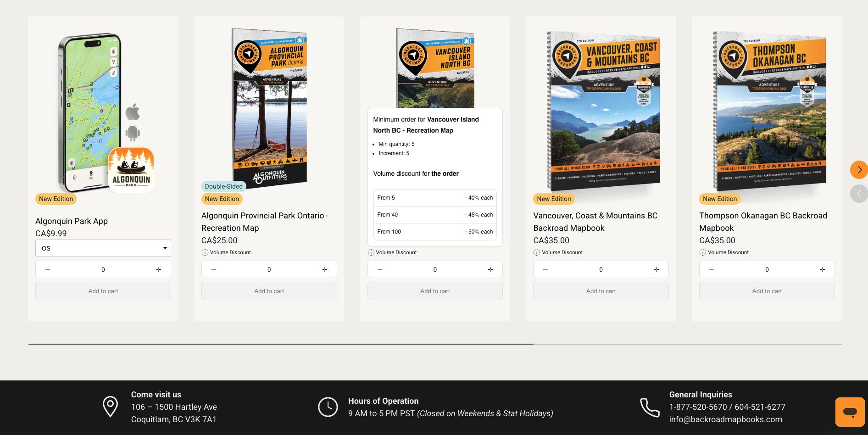This screenshot has width=868, height=435.
Task: Click quantity field for Thompson Okanagan Mapbook
Action: (767, 269)
